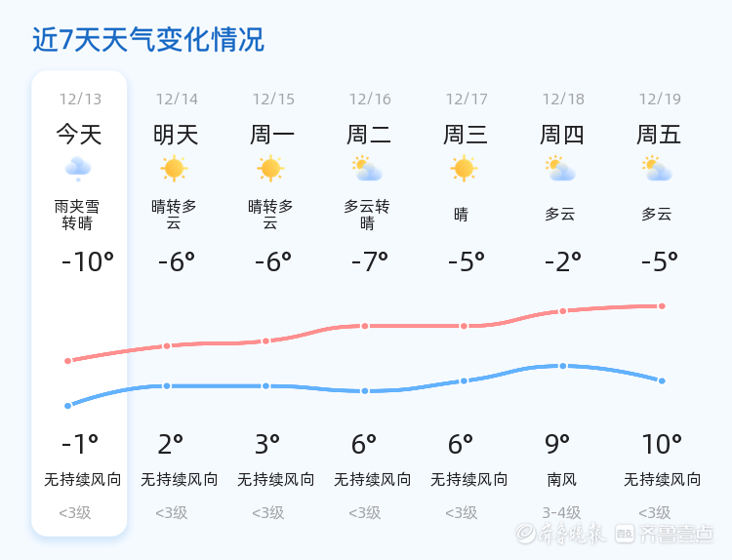This screenshot has width=732, height=560.
Task: Click 周五 high-temperature point on red line
Action: [x=662, y=306]
